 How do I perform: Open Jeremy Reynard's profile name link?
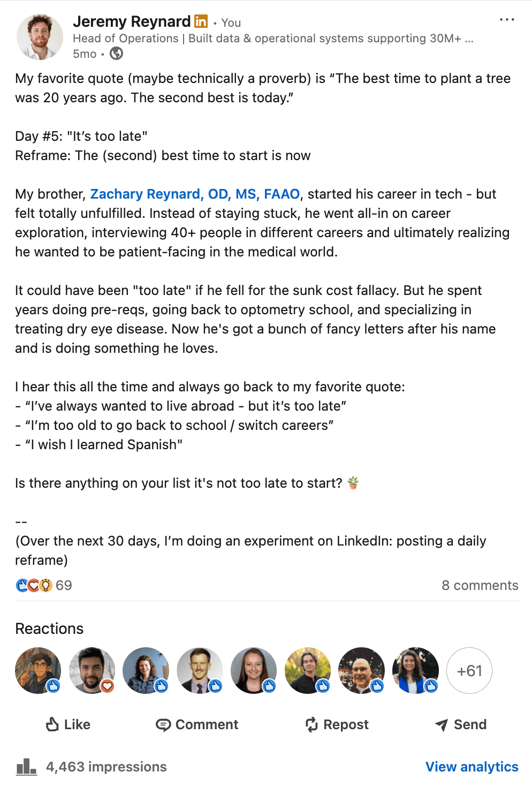pyautogui.click(x=132, y=21)
